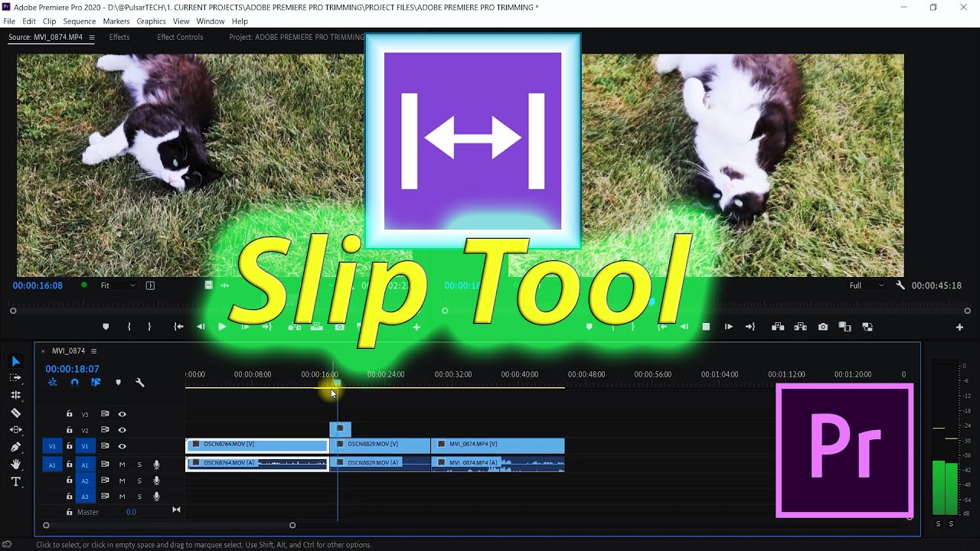Close the MVI_0874 sequence tab
The image size is (980, 551).
43,351
